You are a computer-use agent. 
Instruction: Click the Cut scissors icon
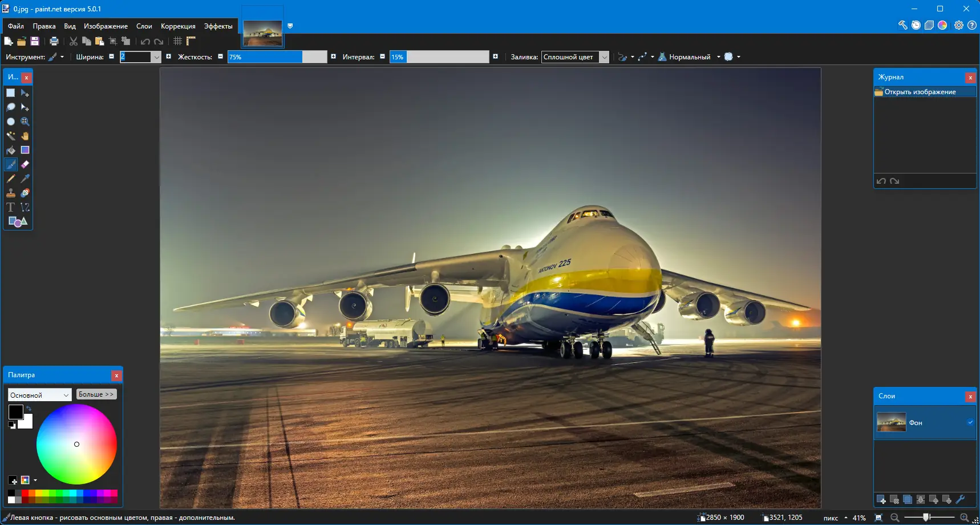pos(74,41)
